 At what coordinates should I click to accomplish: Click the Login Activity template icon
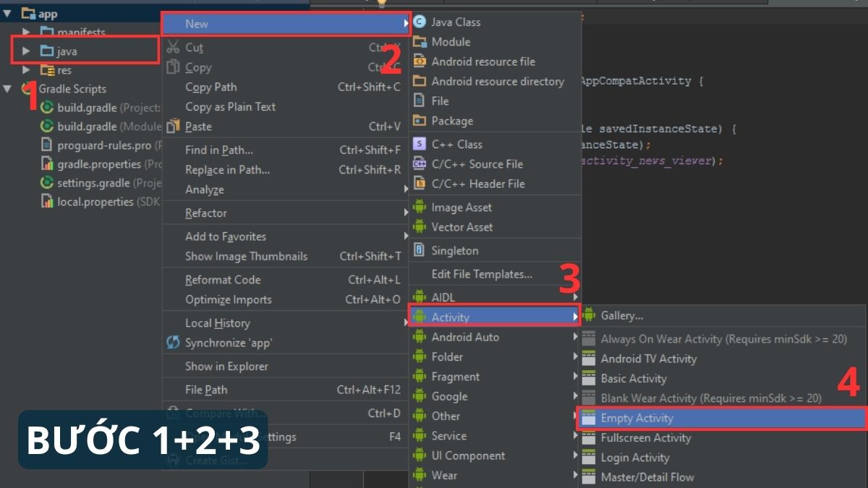pos(589,458)
